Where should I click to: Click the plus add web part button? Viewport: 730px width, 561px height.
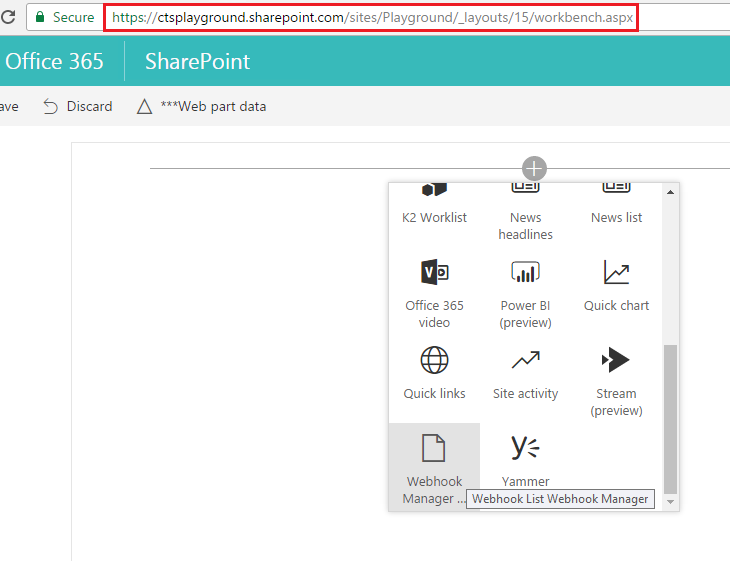click(534, 168)
